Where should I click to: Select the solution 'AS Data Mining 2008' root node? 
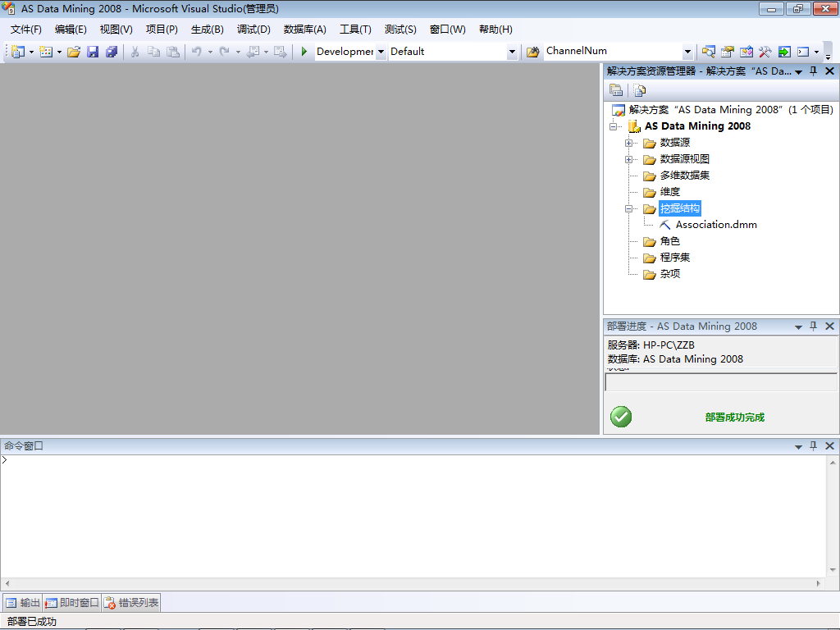pos(731,110)
